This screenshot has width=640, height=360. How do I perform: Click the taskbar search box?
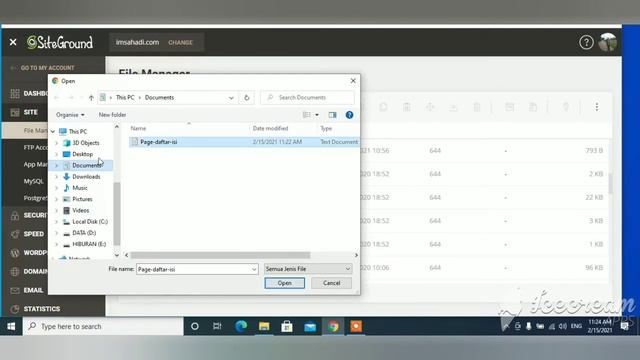(x=103, y=326)
